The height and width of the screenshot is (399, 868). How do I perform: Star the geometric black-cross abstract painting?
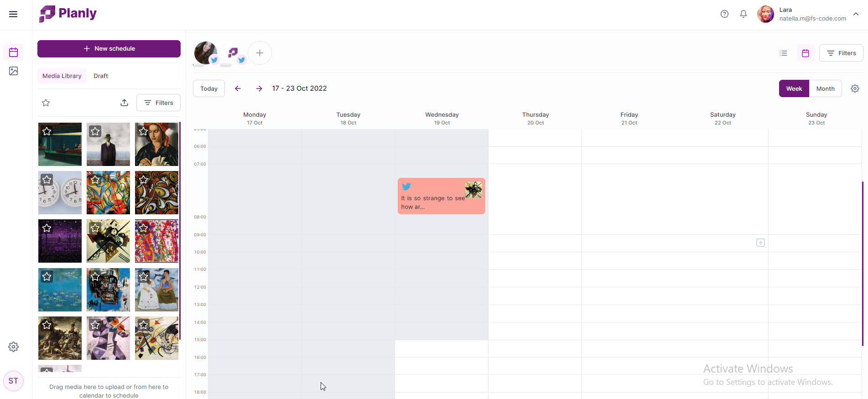click(95, 228)
